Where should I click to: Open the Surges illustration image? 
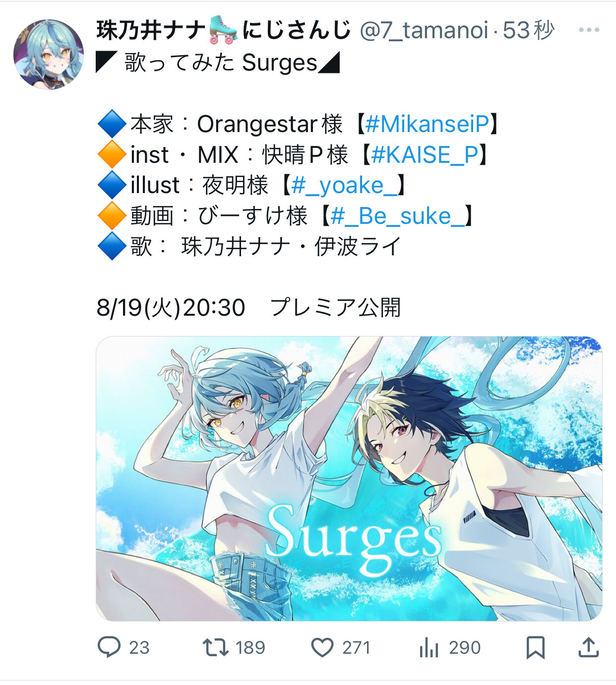(349, 479)
